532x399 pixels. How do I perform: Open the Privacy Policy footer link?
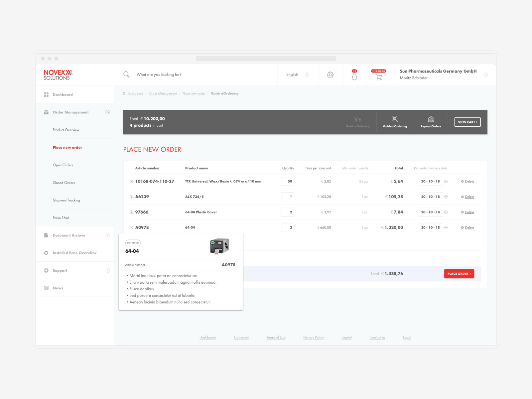(x=314, y=337)
